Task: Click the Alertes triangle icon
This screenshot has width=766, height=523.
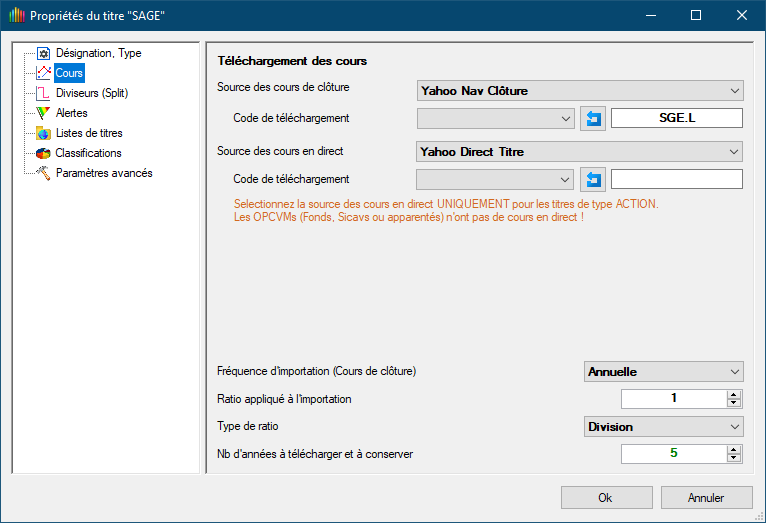Action: (x=43, y=113)
